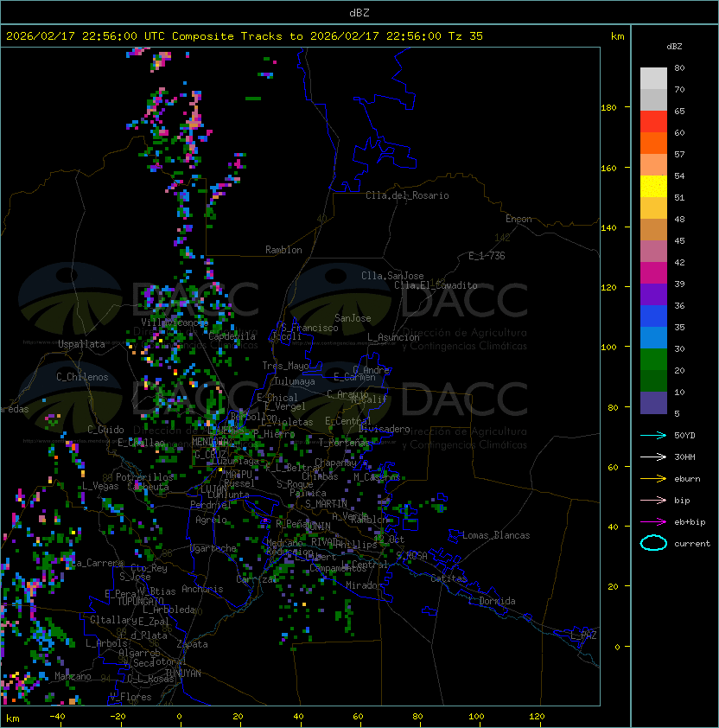Click the E_1-736 map label
The image size is (719, 728).
point(487,256)
